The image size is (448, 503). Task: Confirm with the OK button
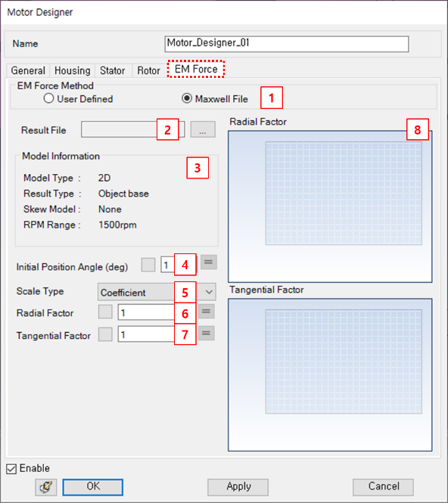(93, 487)
